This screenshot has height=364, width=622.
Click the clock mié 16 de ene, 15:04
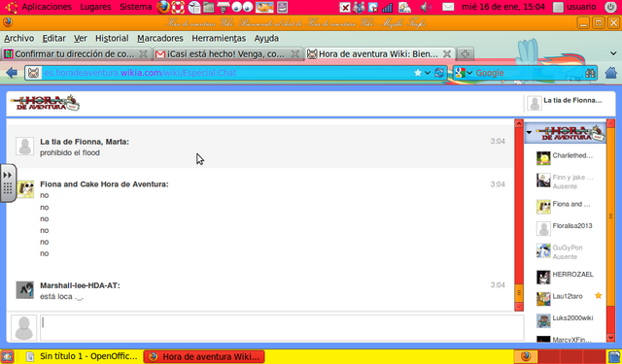click(504, 7)
